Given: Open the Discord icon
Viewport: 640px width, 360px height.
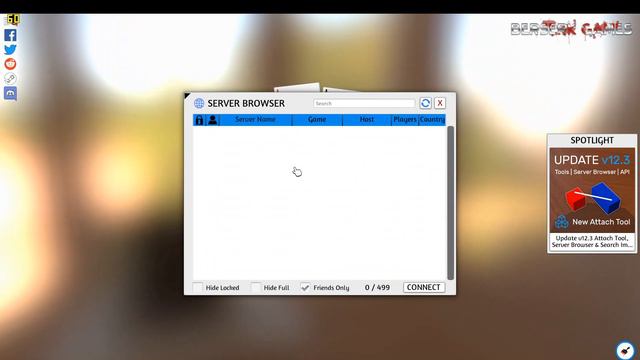Looking at the screenshot, I should pos(10,93).
